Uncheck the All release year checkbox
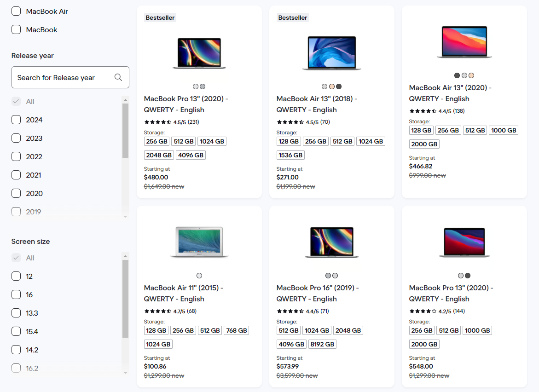Screen dimensions: 539x392 [x=17, y=101]
